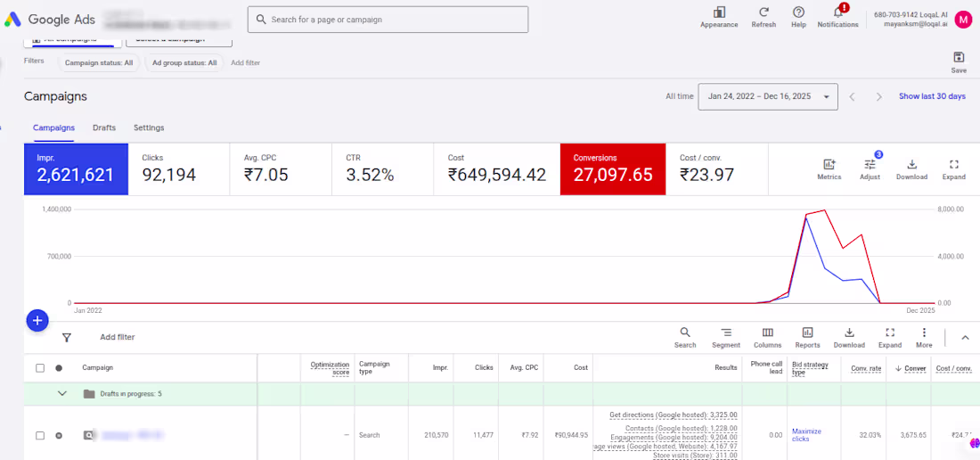This screenshot has width=980, height=460.
Task: Open the Segment icon in table toolbar
Action: click(725, 333)
